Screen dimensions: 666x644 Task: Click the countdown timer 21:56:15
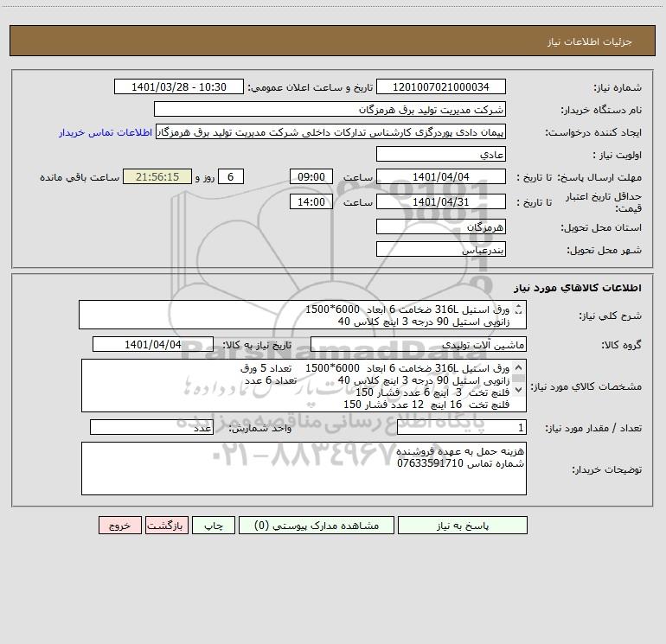(x=157, y=177)
